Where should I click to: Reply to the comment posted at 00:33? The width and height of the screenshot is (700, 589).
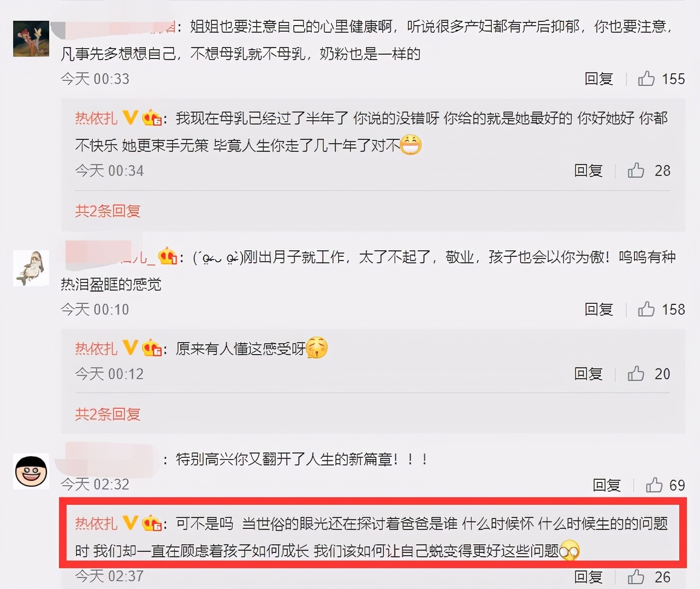click(x=598, y=79)
